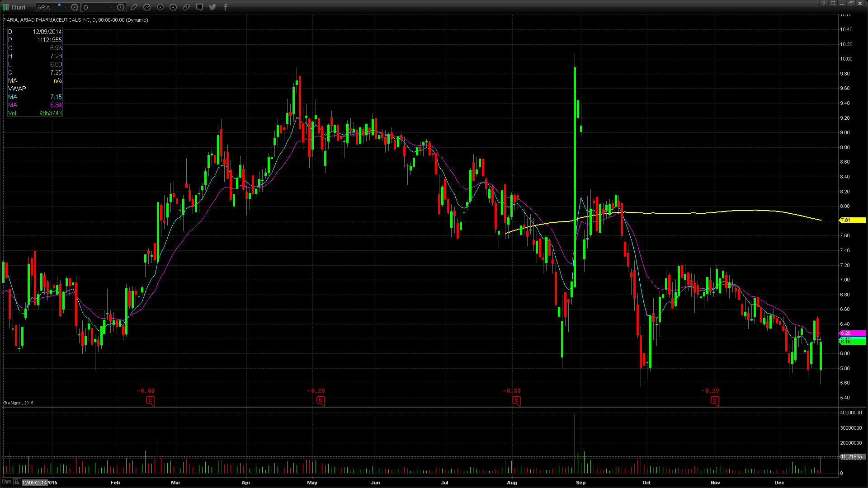The image size is (868, 488).
Task: Click the 11121955 volume axis tag
Action: 853,457
